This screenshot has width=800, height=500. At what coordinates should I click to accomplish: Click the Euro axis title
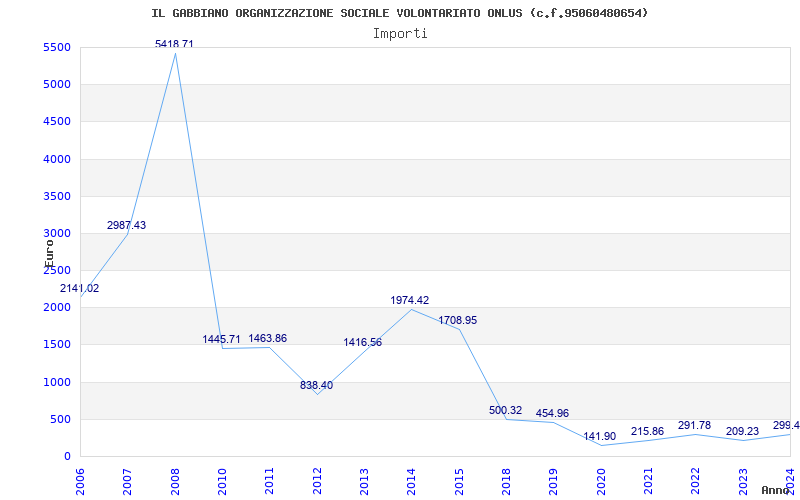click(49, 253)
